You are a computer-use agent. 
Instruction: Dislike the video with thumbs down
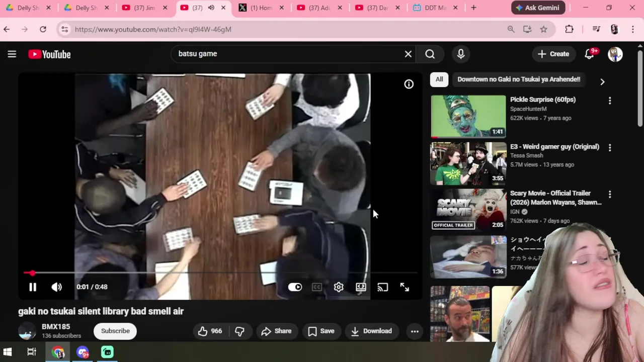(x=240, y=331)
